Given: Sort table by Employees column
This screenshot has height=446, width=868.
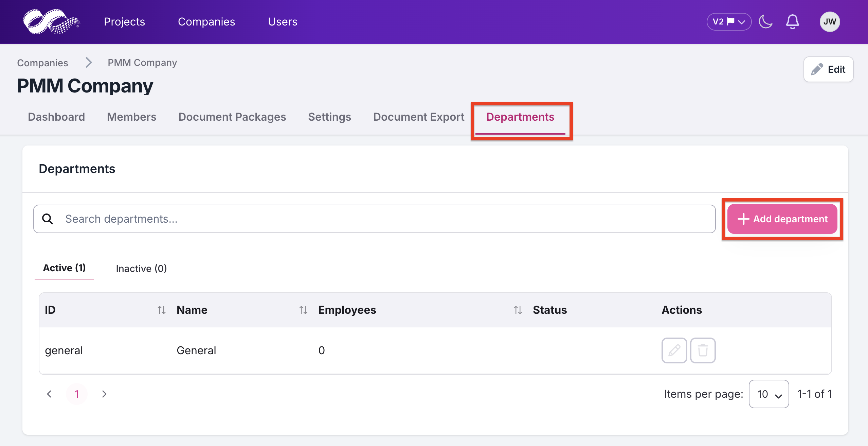Looking at the screenshot, I should pos(518,310).
